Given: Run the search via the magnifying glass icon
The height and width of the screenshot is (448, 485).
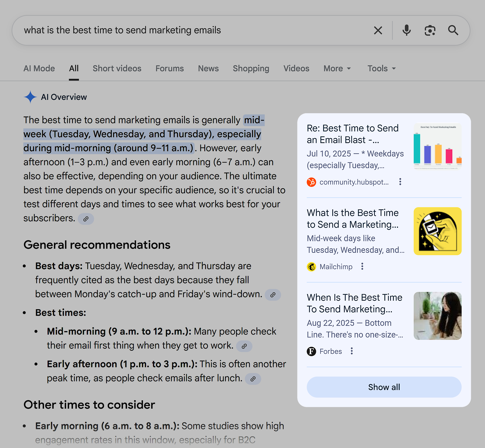Looking at the screenshot, I should click(453, 30).
